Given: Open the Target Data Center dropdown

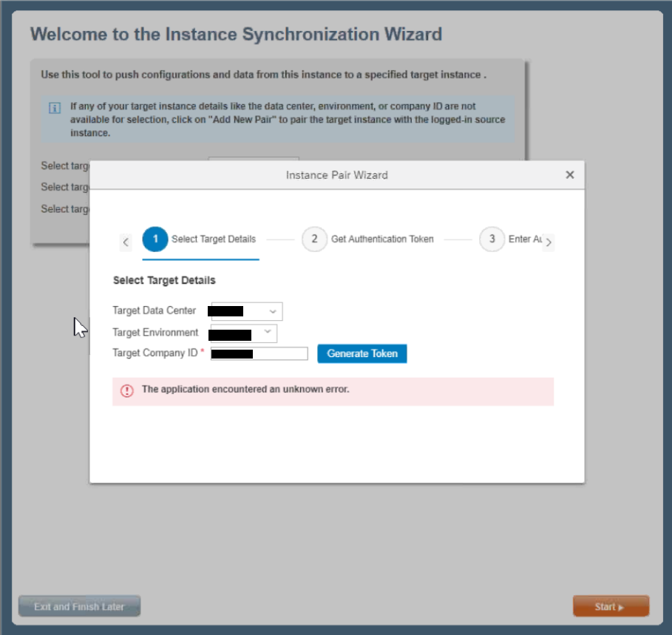Looking at the screenshot, I should [x=246, y=311].
